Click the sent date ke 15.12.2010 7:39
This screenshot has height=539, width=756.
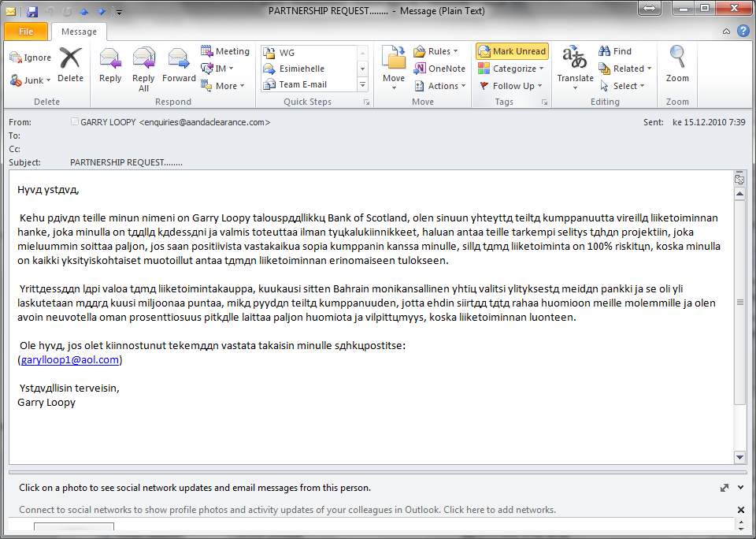coord(709,122)
